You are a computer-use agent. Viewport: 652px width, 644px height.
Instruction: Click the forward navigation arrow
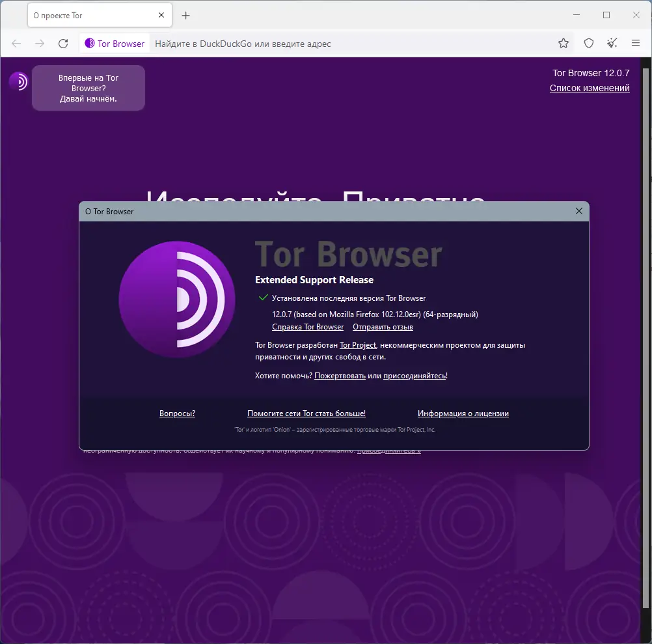click(40, 44)
